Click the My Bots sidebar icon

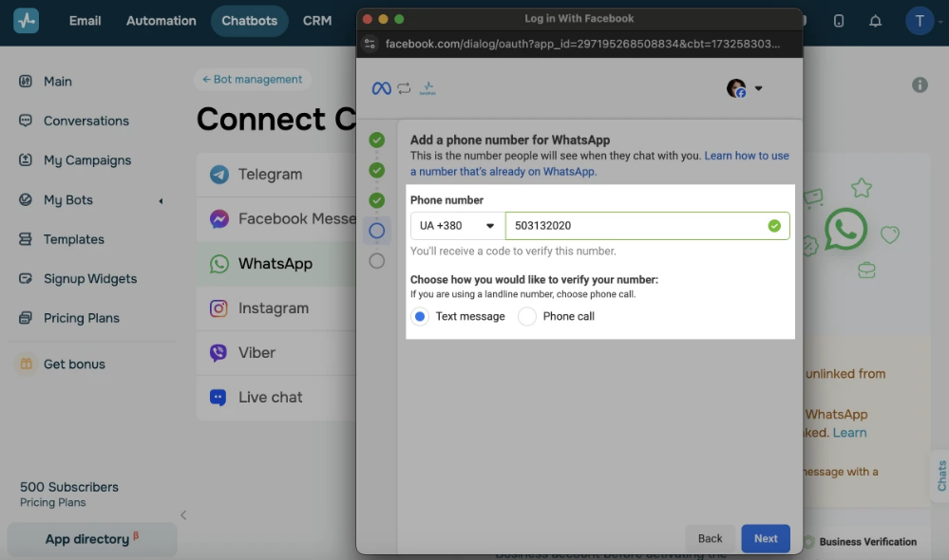coord(26,199)
